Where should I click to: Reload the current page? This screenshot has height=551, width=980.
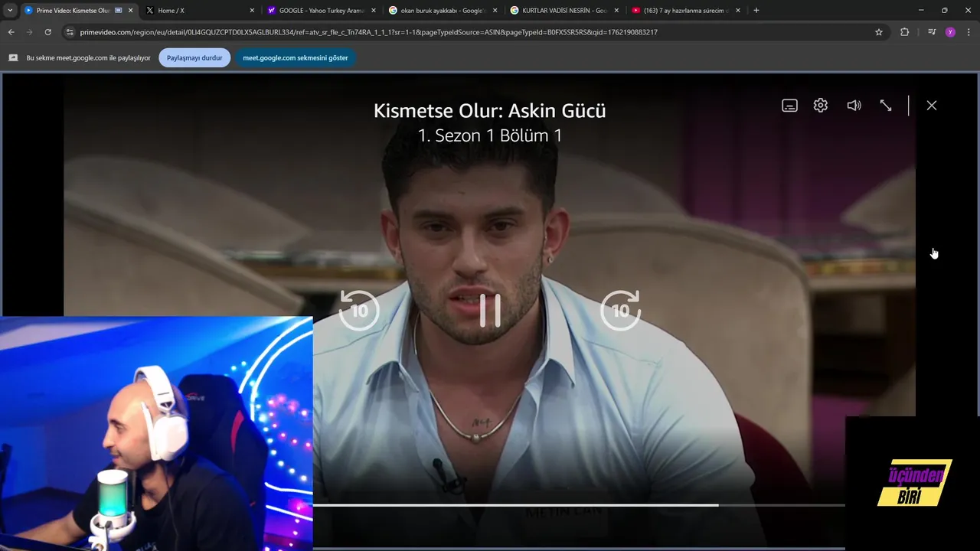[x=48, y=32]
